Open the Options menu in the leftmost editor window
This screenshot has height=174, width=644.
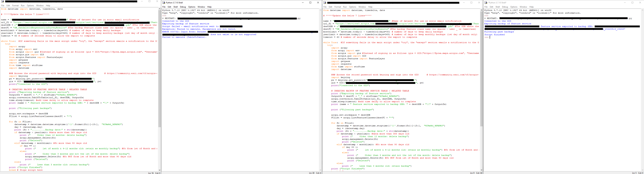(30, 6)
